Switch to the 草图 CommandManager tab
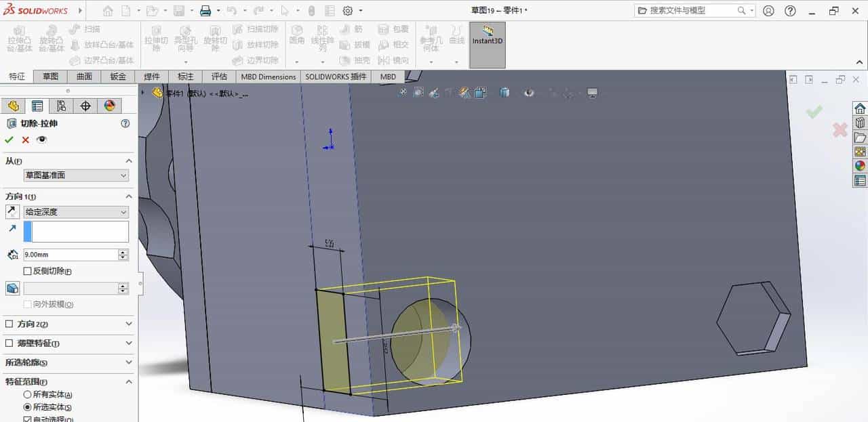This screenshot has height=422, width=868. coord(50,77)
